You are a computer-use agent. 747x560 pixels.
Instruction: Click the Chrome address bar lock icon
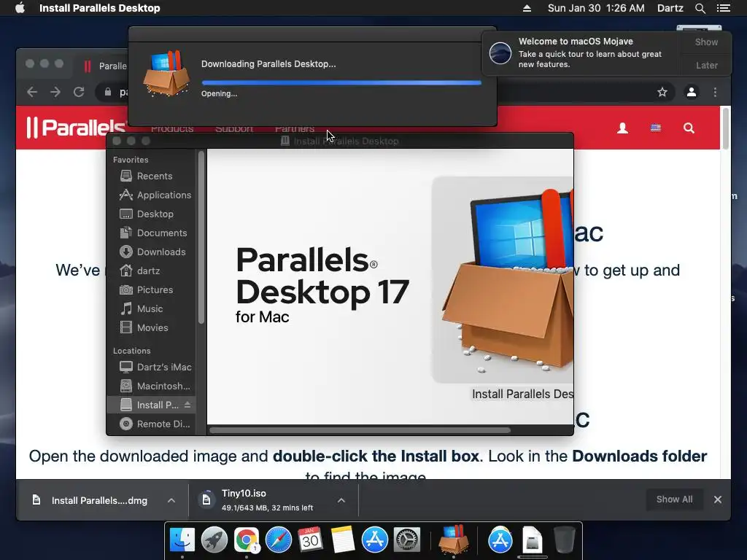108,92
